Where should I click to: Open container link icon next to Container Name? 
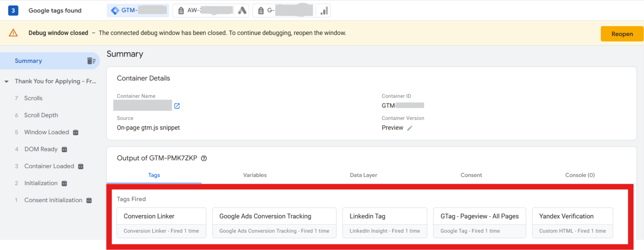click(x=177, y=106)
